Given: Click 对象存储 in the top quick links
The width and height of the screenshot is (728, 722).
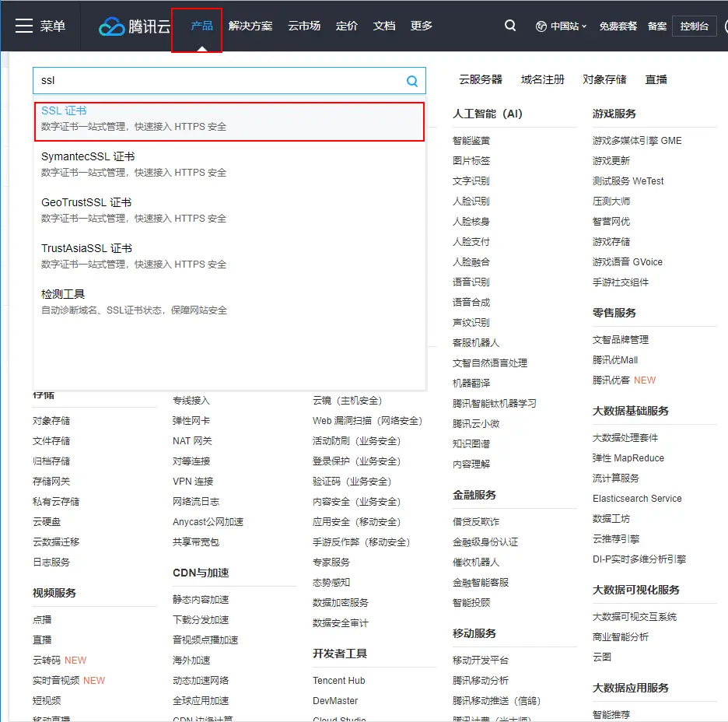Looking at the screenshot, I should (604, 80).
